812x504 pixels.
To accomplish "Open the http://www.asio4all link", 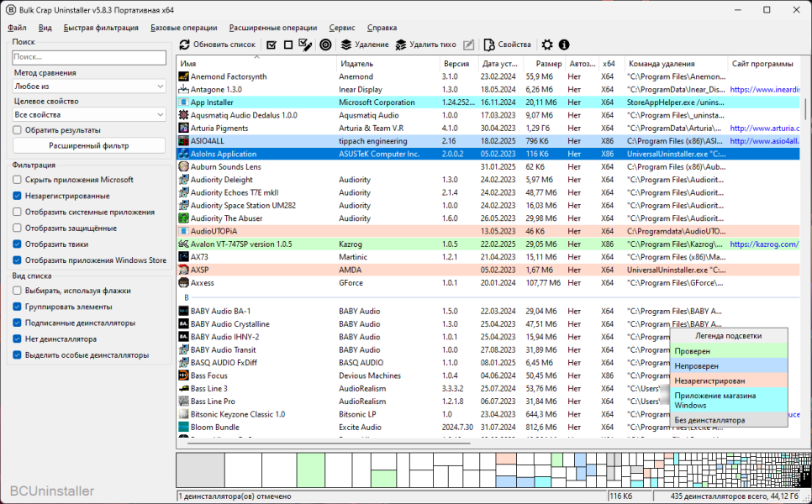I will click(x=764, y=141).
